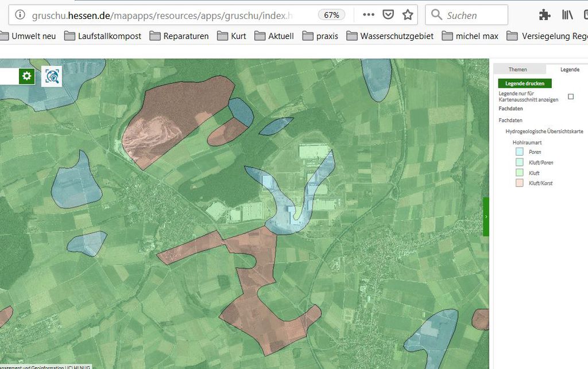Click the map search/locate icon
588x369 pixels.
click(52, 76)
